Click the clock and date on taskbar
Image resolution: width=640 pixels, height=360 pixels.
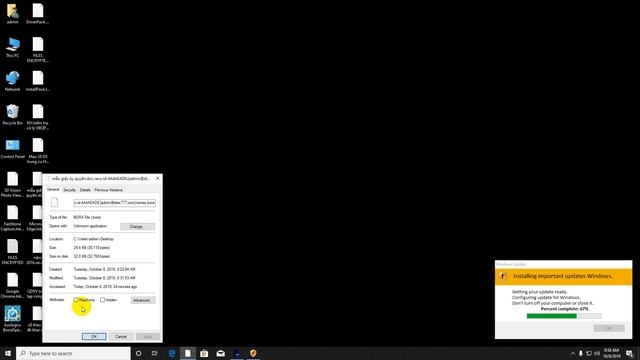[611, 353]
